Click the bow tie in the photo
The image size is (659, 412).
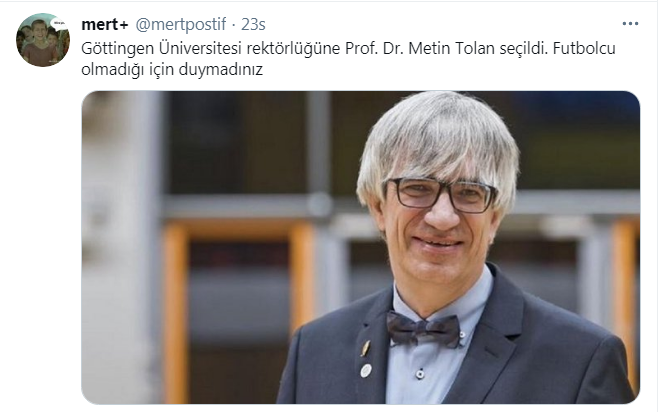(x=423, y=329)
